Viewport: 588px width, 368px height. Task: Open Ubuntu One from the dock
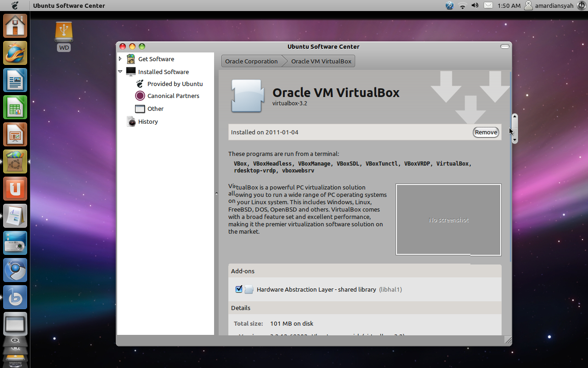point(15,189)
